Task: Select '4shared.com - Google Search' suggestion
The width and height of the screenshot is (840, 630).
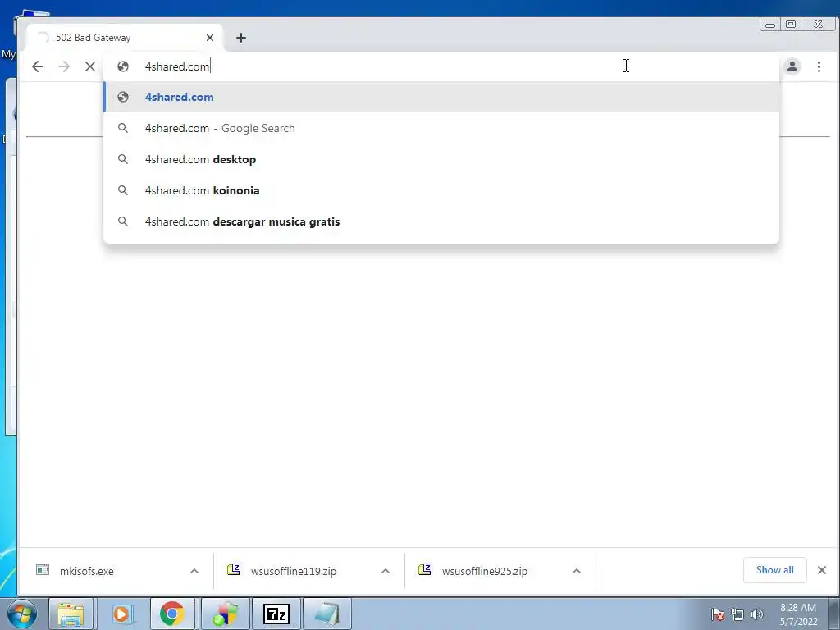Action: (441, 128)
